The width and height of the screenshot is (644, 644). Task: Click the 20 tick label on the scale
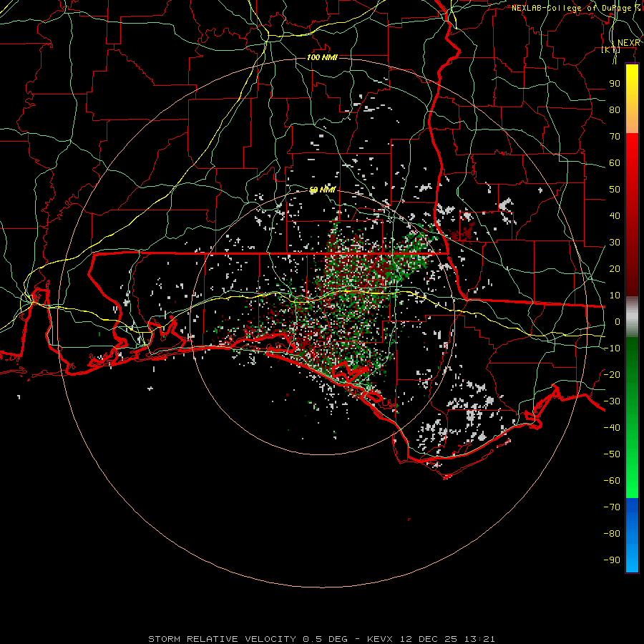615,268
